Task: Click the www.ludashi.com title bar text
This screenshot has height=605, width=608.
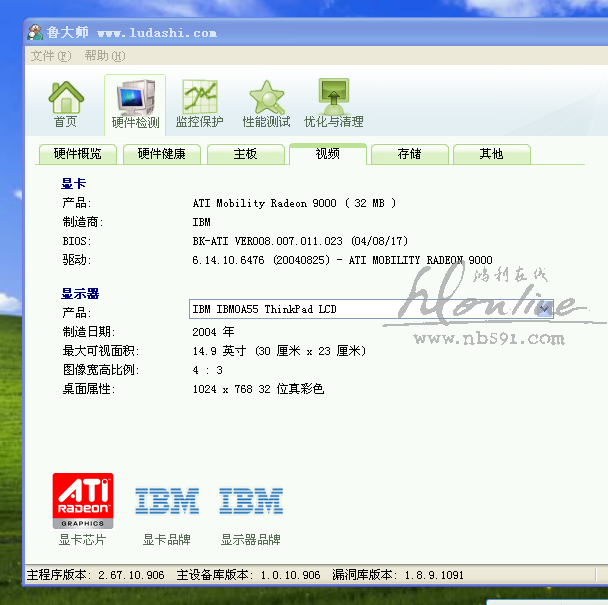Action: pos(157,33)
